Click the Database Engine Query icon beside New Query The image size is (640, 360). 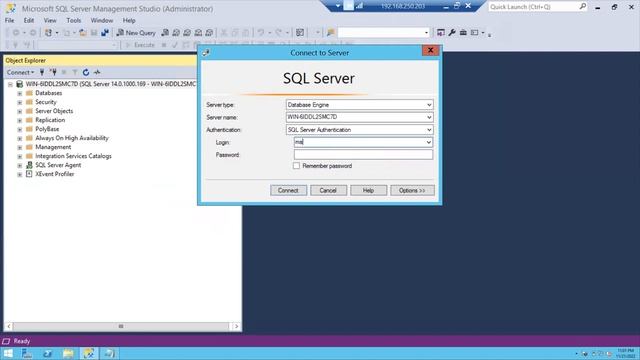pyautogui.click(x=165, y=33)
